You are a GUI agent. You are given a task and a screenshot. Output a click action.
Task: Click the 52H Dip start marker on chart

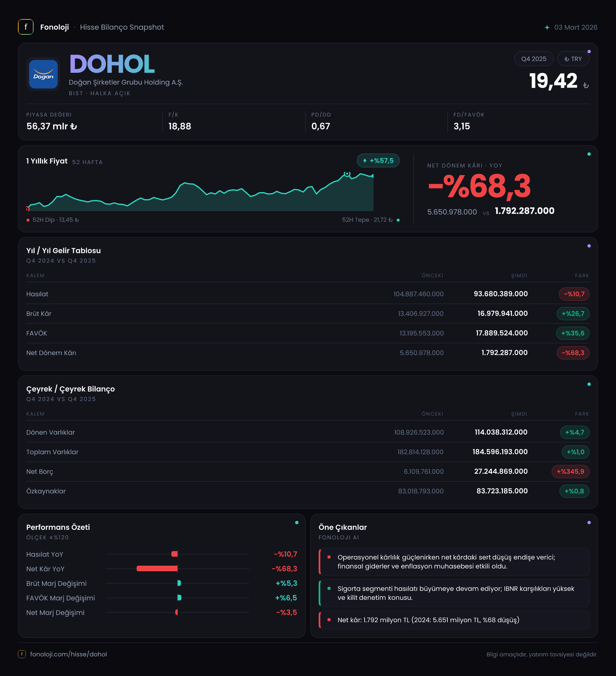tap(27, 209)
